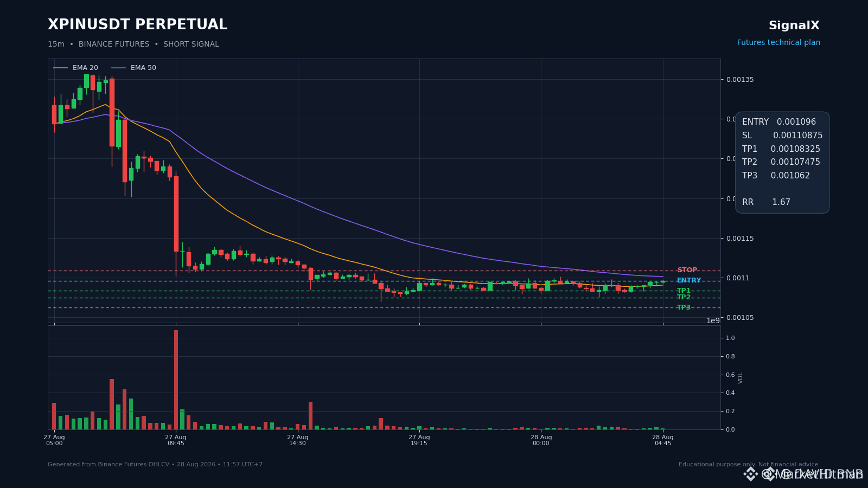The image size is (868, 488).
Task: Click the 0.00105 price axis label
Action: point(740,318)
